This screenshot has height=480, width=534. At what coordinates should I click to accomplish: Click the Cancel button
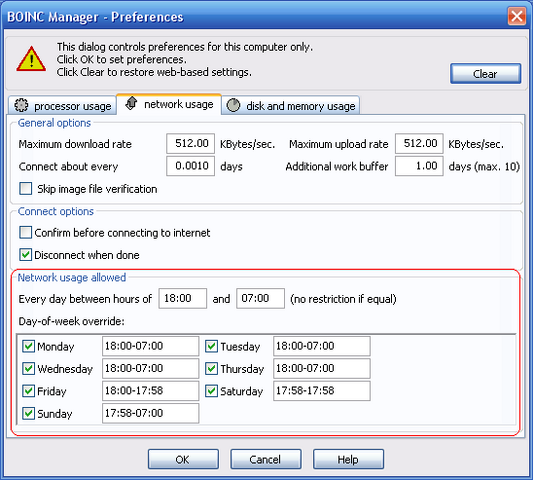[x=266, y=459]
